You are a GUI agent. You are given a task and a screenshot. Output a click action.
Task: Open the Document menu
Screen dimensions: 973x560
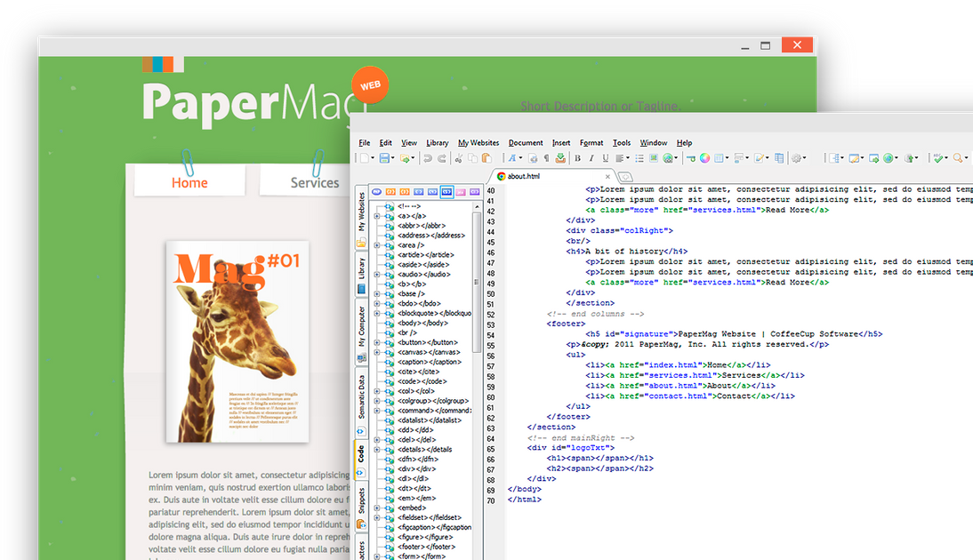526,142
